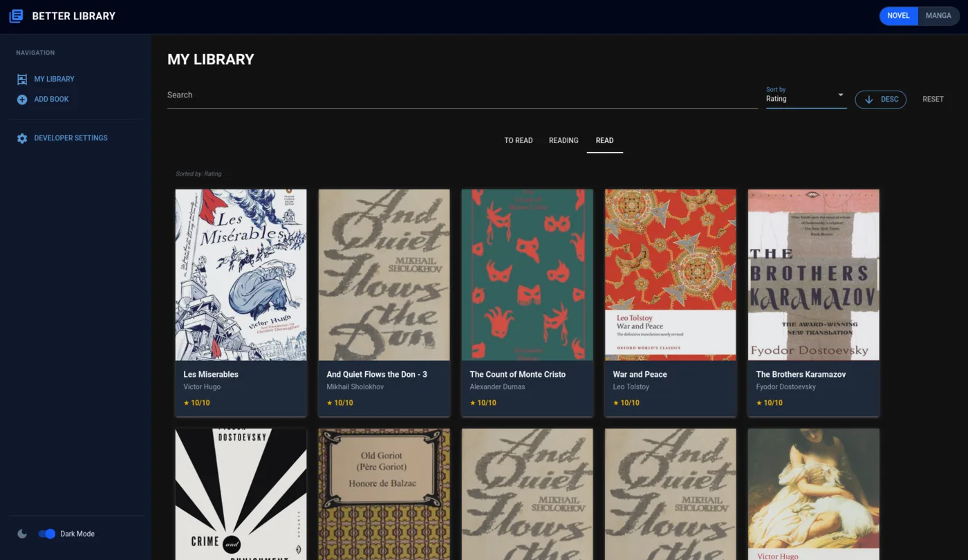The width and height of the screenshot is (968, 560).
Task: Click the author 'Alexander Dumas'
Action: [497, 387]
